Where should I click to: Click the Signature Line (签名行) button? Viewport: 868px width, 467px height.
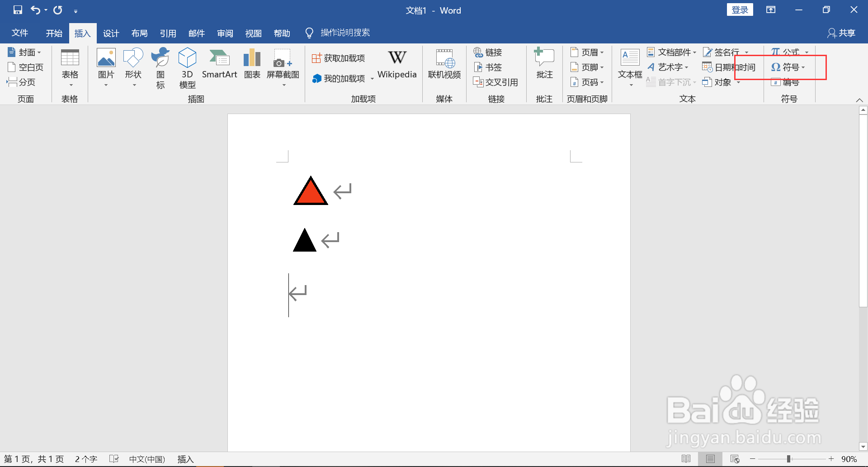click(722, 52)
